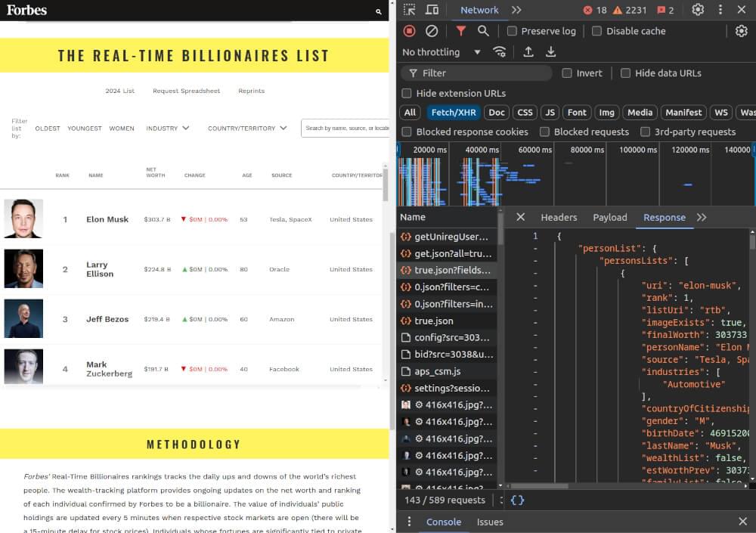Open the Country/Territory filter dropdown

click(x=247, y=129)
